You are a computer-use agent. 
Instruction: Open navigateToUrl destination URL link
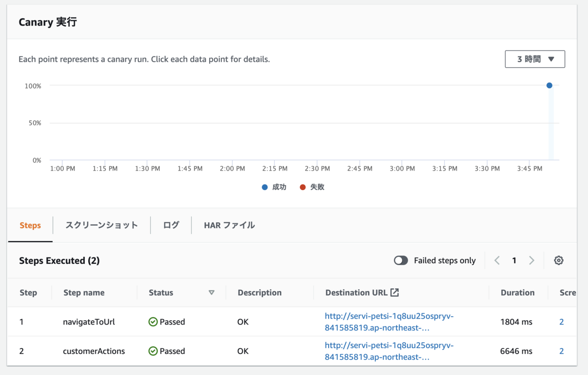390,322
